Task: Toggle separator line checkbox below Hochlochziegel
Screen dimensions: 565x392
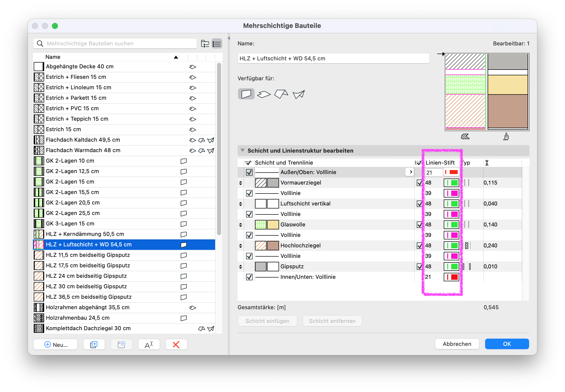Action: 249,256
